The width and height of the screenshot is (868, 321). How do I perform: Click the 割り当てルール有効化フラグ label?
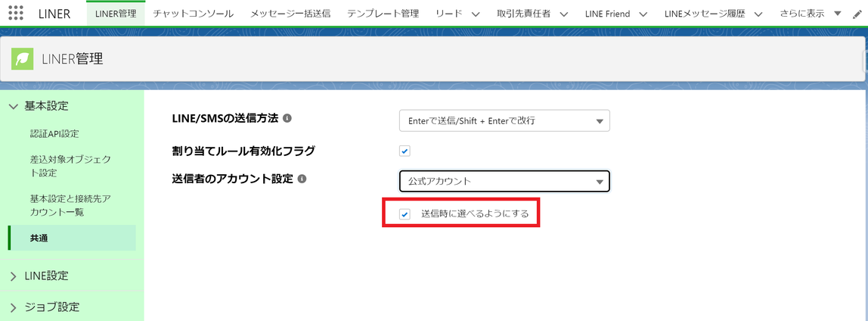pos(244,150)
